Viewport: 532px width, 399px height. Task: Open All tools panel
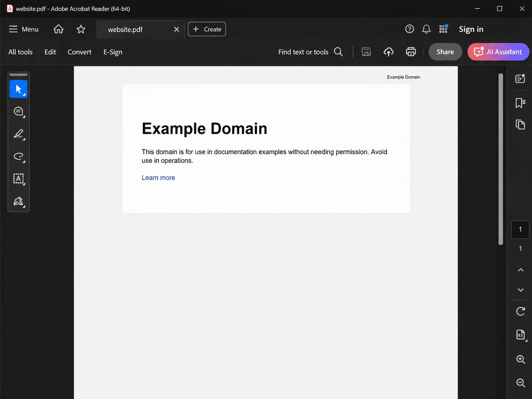tap(21, 52)
